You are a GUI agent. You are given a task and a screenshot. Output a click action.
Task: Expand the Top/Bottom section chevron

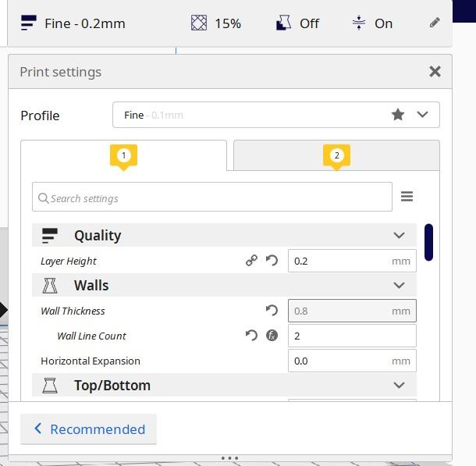tap(399, 386)
